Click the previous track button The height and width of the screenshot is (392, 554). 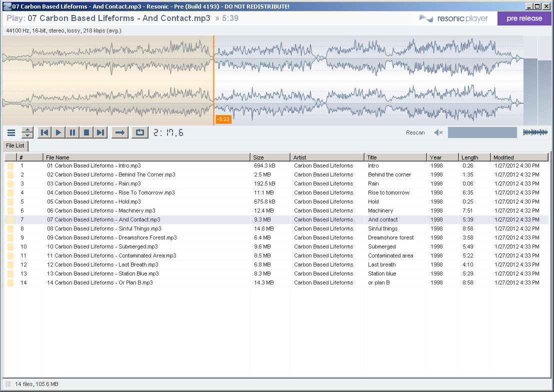coord(44,132)
